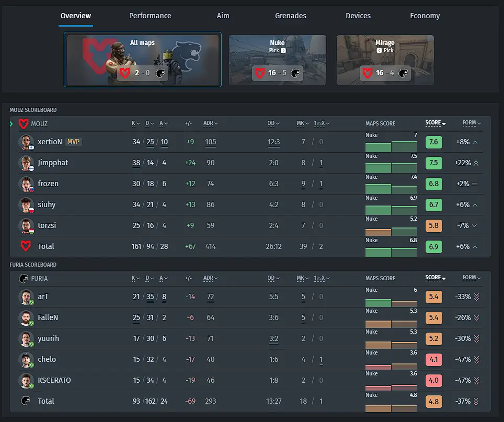
Task: Open torzsi's player profile link
Action: tap(47, 225)
